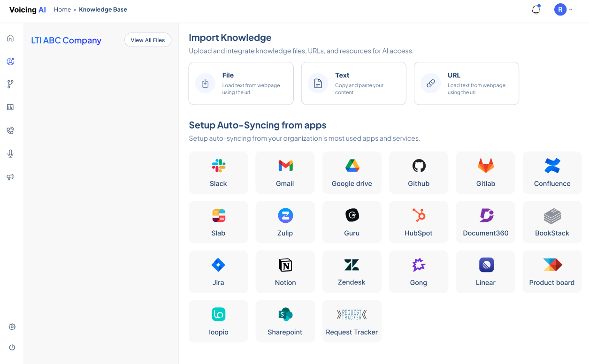Connect the Gitlab app
Screen dimensions: 589x364
485,173
